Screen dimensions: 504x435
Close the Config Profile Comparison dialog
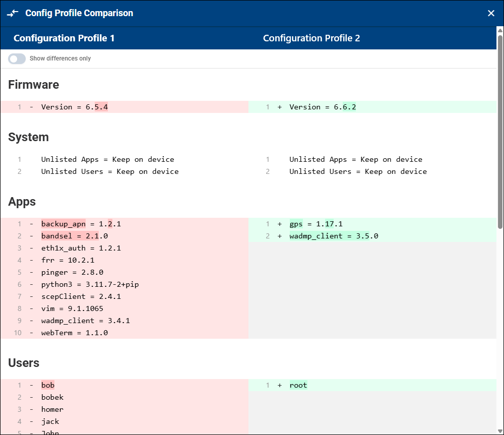pyautogui.click(x=491, y=13)
